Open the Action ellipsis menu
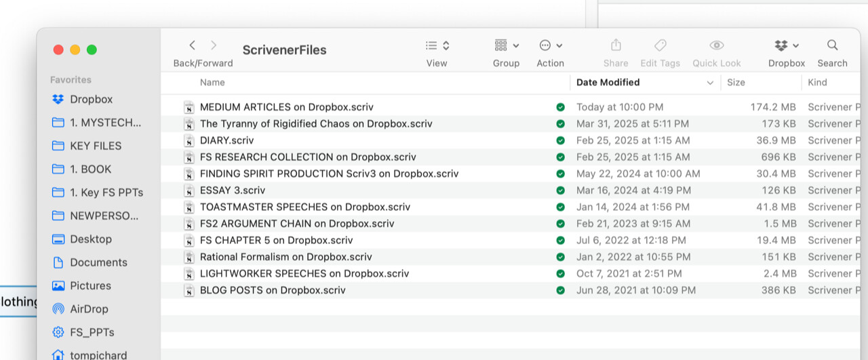Image resolution: width=868 pixels, height=360 pixels. click(551, 45)
